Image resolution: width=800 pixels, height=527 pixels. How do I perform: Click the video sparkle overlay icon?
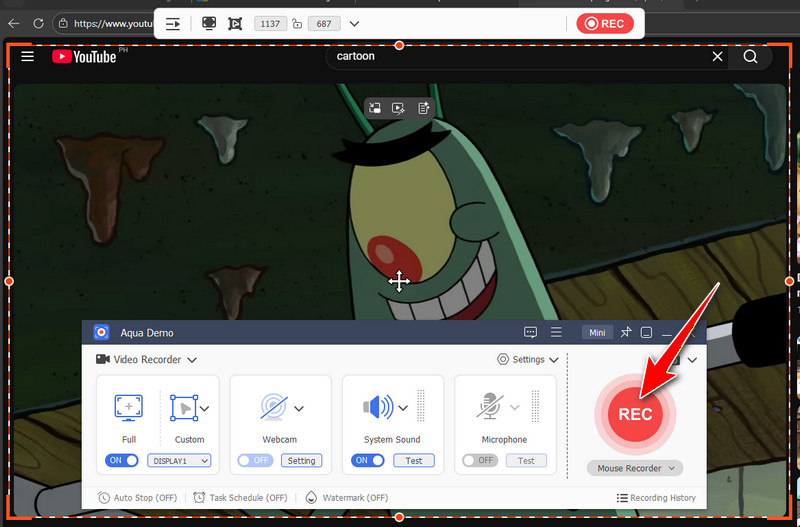(x=398, y=108)
